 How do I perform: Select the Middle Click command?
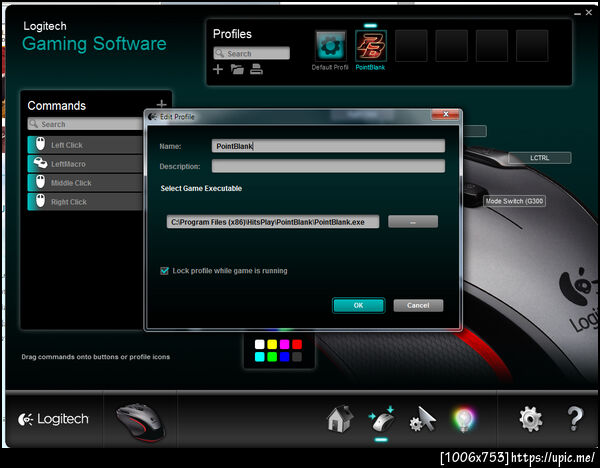click(85, 183)
